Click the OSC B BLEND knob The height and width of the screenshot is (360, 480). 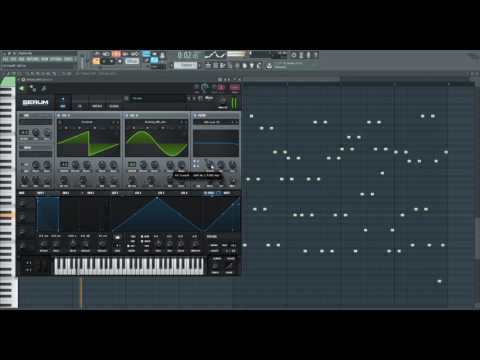[154, 164]
